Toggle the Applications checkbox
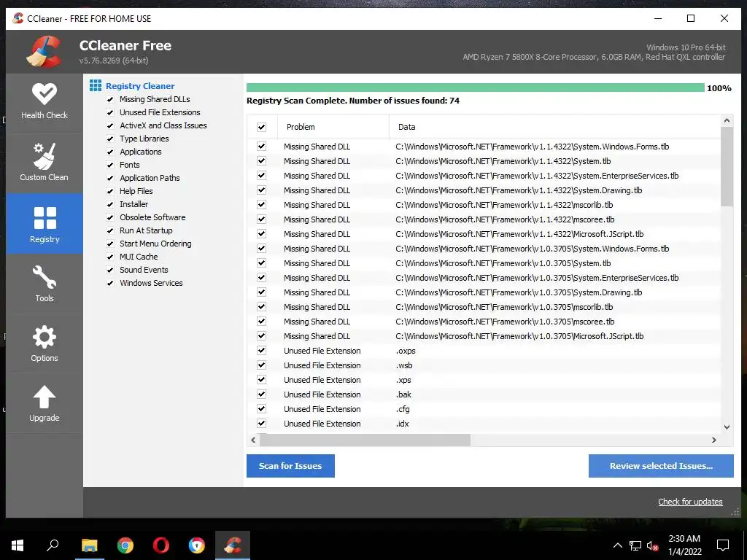The height and width of the screenshot is (560, 747). coord(110,152)
